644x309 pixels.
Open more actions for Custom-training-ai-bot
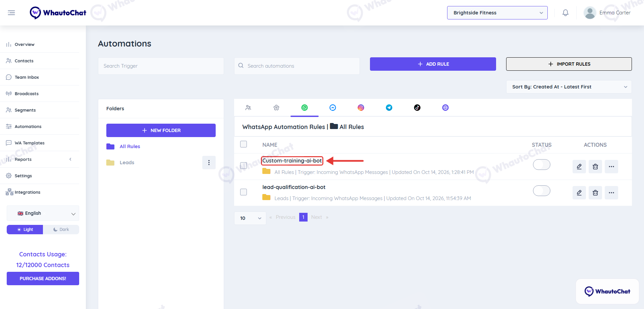pos(611,167)
